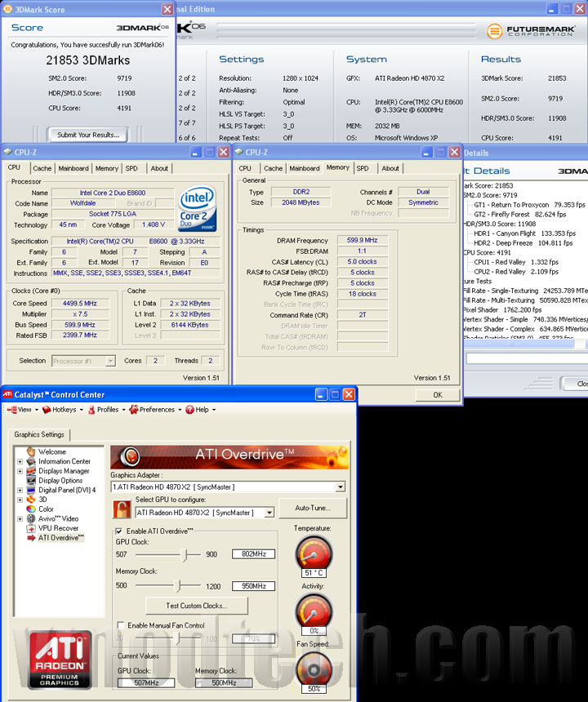Toggle Enable ATI Overdrive checkbox

(119, 531)
